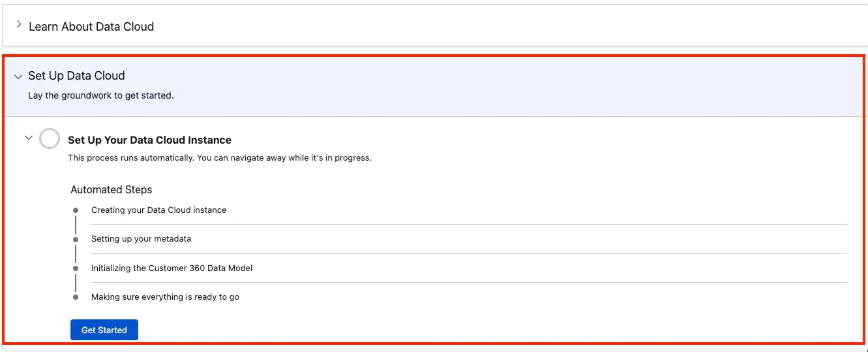Click the process runs automatically description text
Screen dimensions: 868x352
(x=219, y=158)
